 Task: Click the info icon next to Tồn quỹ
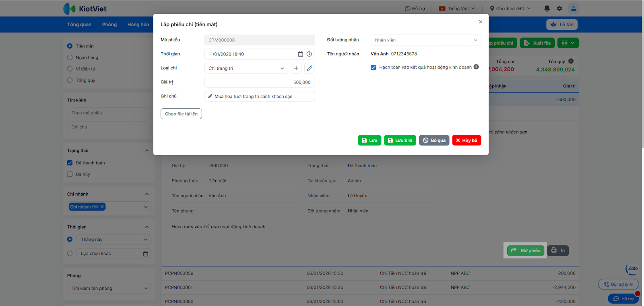click(x=571, y=61)
